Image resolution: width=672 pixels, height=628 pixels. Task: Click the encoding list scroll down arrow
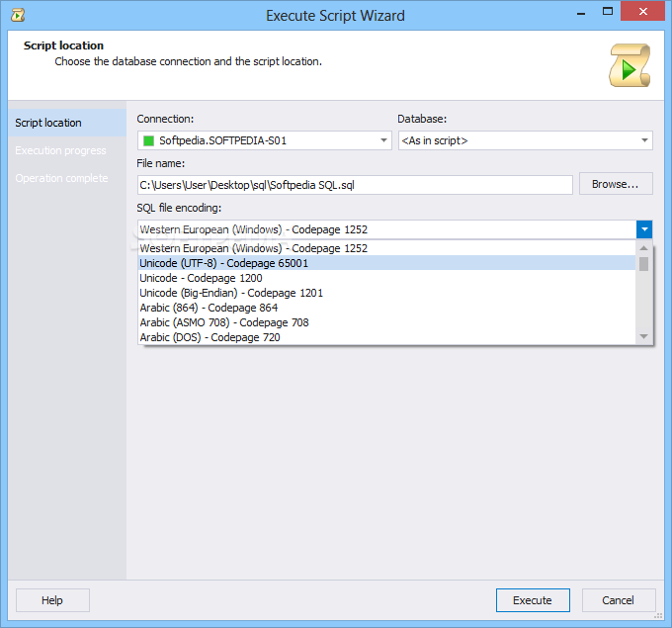click(x=643, y=336)
